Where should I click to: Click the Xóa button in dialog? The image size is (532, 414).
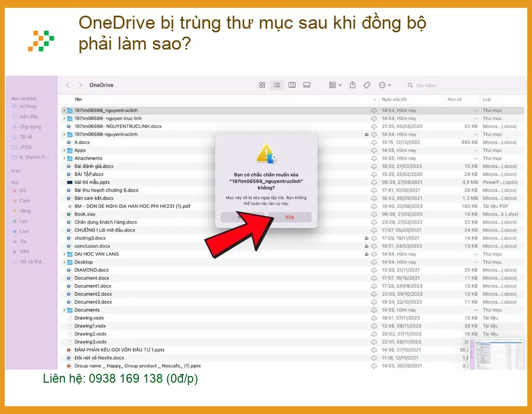coord(290,217)
